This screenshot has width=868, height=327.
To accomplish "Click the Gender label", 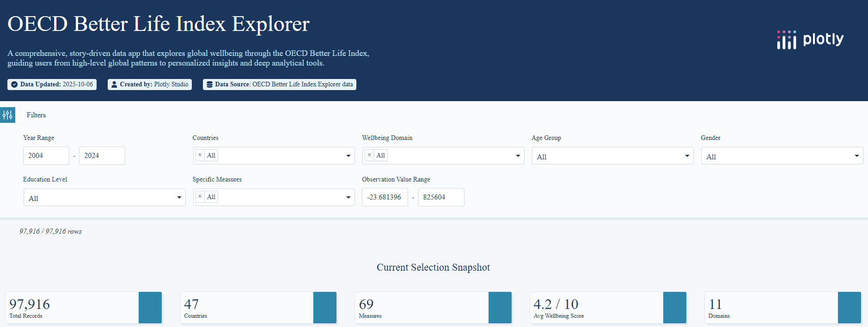I will (711, 138).
